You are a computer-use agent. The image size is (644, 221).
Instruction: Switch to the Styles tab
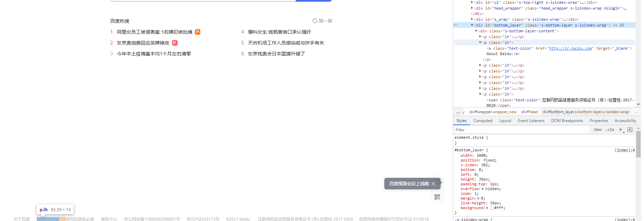point(461,121)
